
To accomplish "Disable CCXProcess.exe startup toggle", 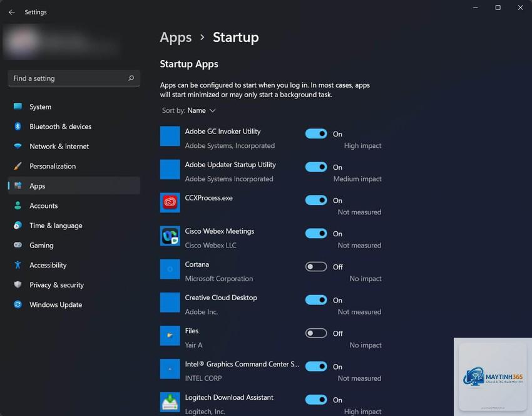I will (316, 200).
